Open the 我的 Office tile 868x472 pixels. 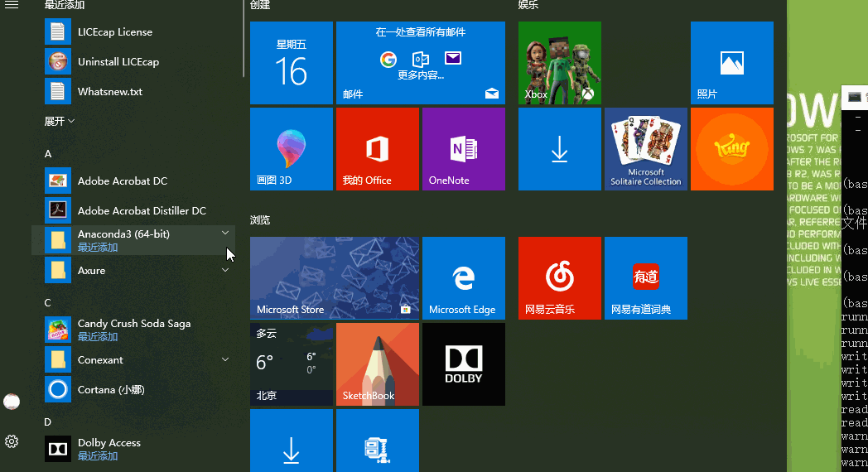coord(378,149)
